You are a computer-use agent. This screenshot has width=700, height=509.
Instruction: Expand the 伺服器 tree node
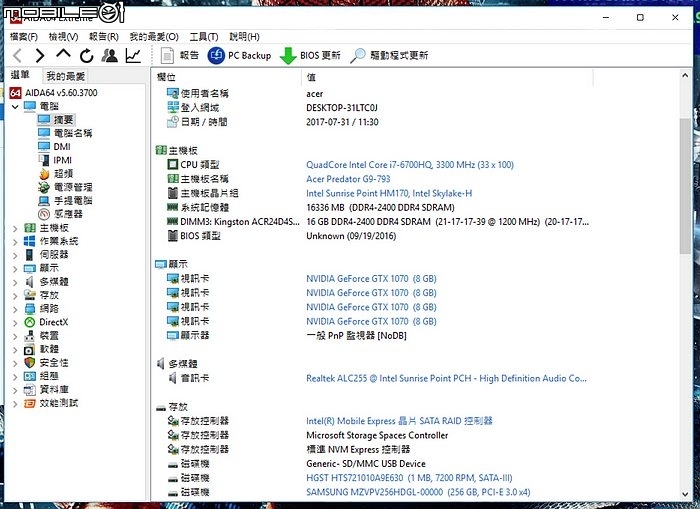[x=15, y=255]
